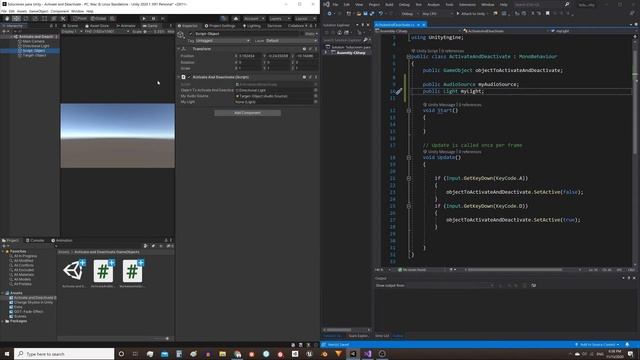This screenshot has height=360, width=640.
Task: Select Directional Light in Hierarchy
Action: point(36,46)
